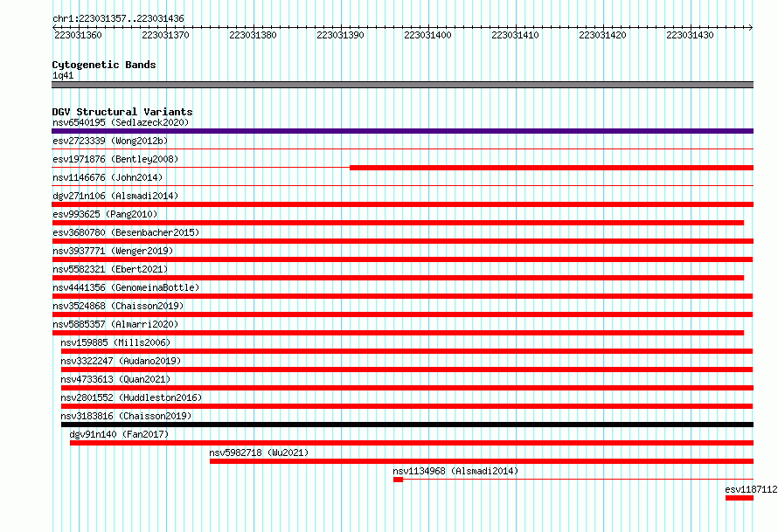Click ruler position 223031420

pos(602,35)
